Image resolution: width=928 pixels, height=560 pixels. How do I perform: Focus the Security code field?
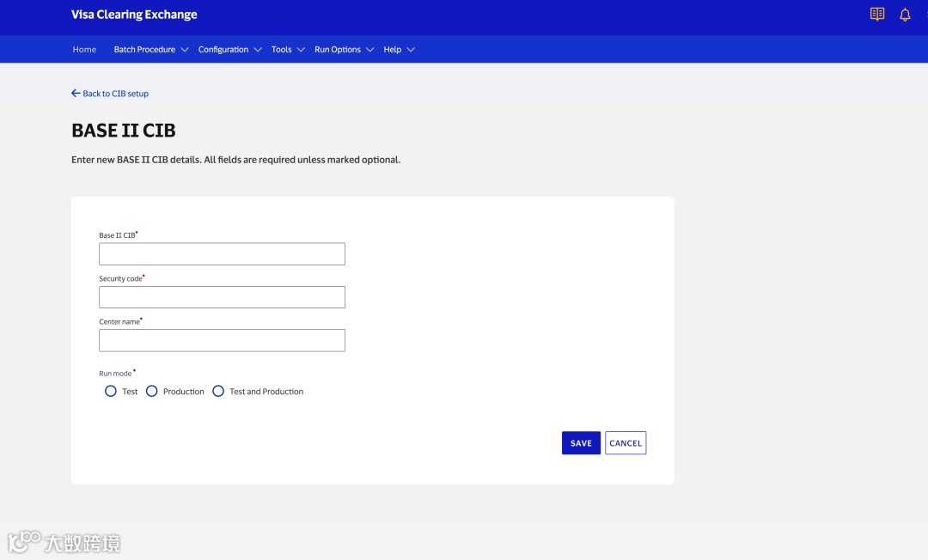pos(222,297)
